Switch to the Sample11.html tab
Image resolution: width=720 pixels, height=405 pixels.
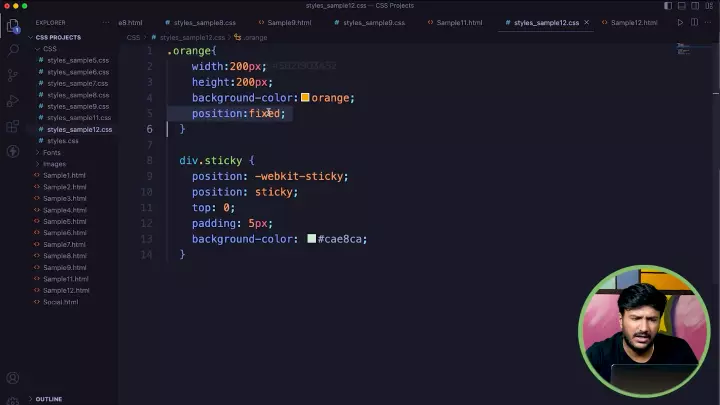pos(459,22)
